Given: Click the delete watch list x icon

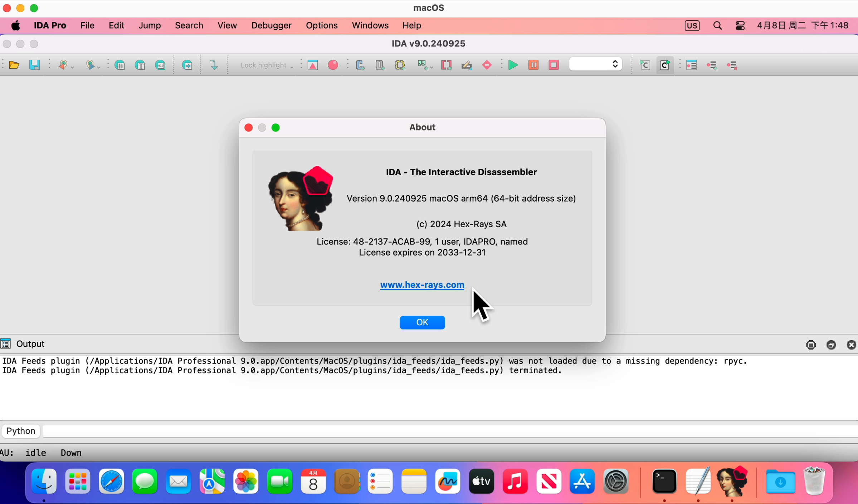Looking at the screenshot, I should pyautogui.click(x=732, y=65).
